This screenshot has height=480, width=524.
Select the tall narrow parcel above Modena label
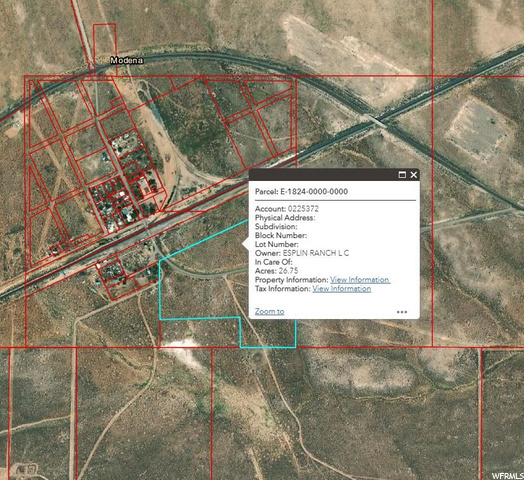(x=105, y=49)
